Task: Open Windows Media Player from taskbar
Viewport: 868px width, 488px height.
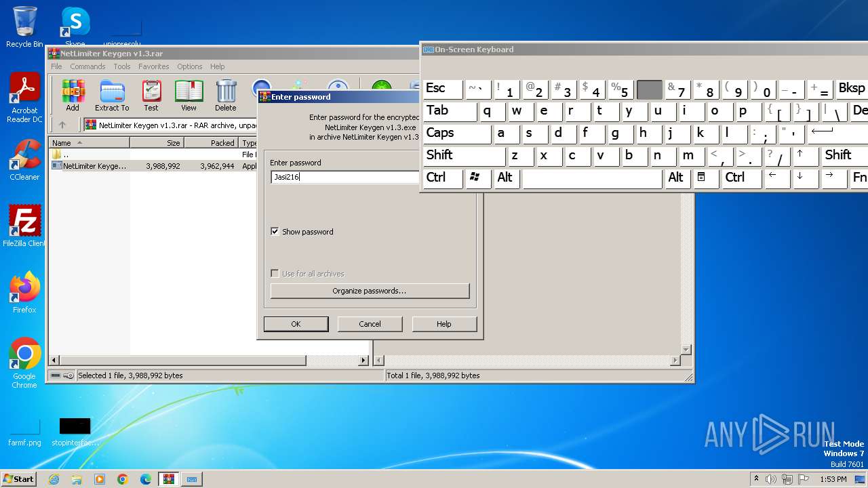Action: coord(100,479)
